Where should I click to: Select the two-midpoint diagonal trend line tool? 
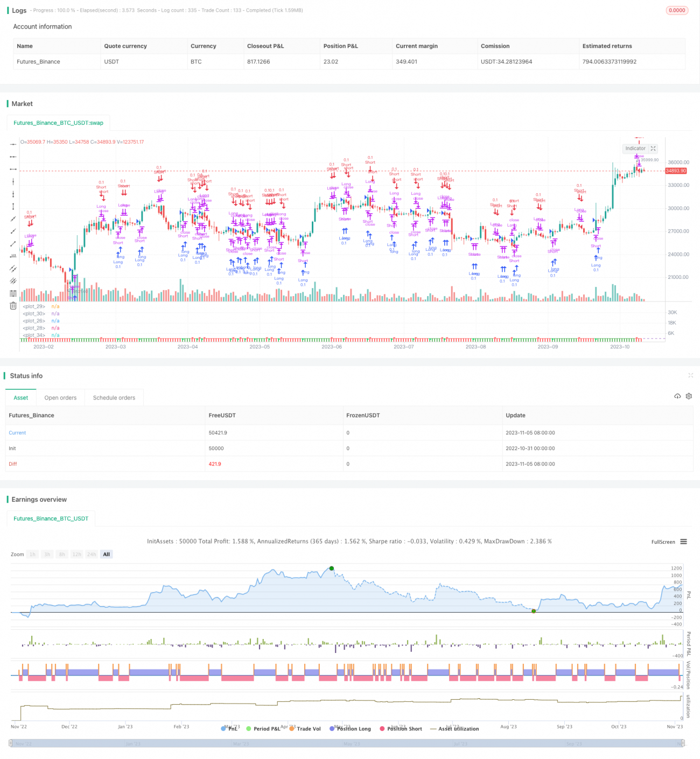click(13, 219)
